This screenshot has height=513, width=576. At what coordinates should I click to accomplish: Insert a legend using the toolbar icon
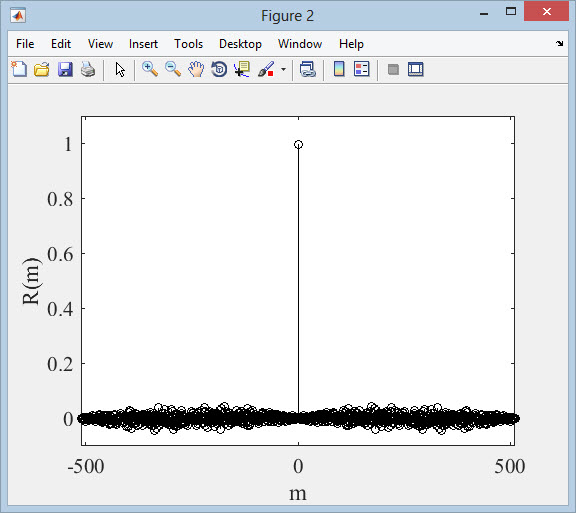[361, 69]
